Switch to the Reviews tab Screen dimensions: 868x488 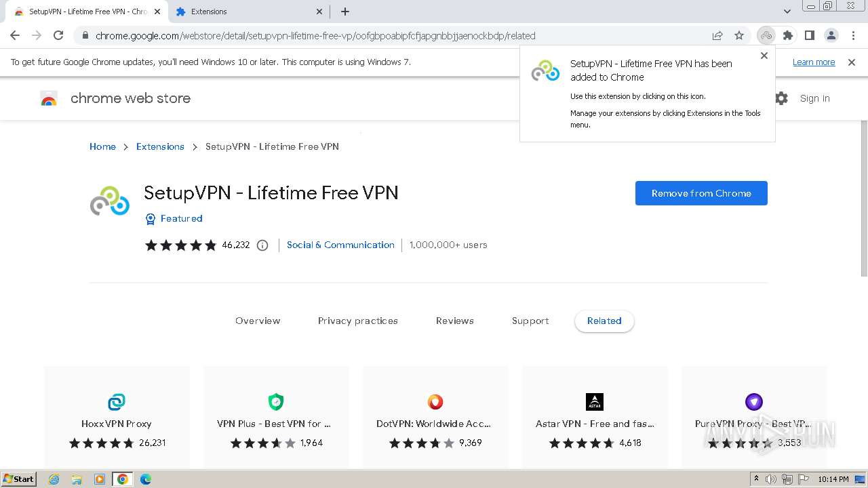click(x=454, y=321)
